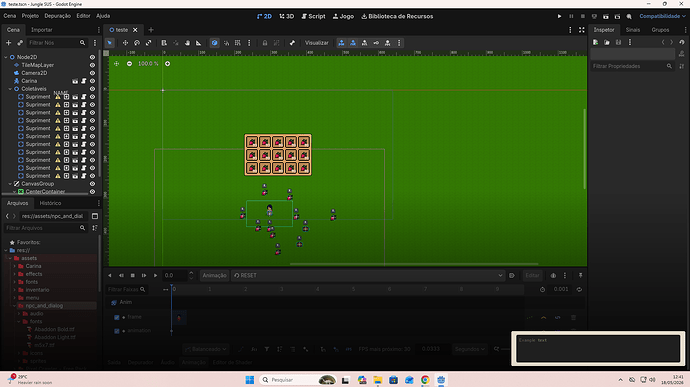This screenshot has height=387, width=690.
Task: Stop animation playback
Action: (132, 276)
